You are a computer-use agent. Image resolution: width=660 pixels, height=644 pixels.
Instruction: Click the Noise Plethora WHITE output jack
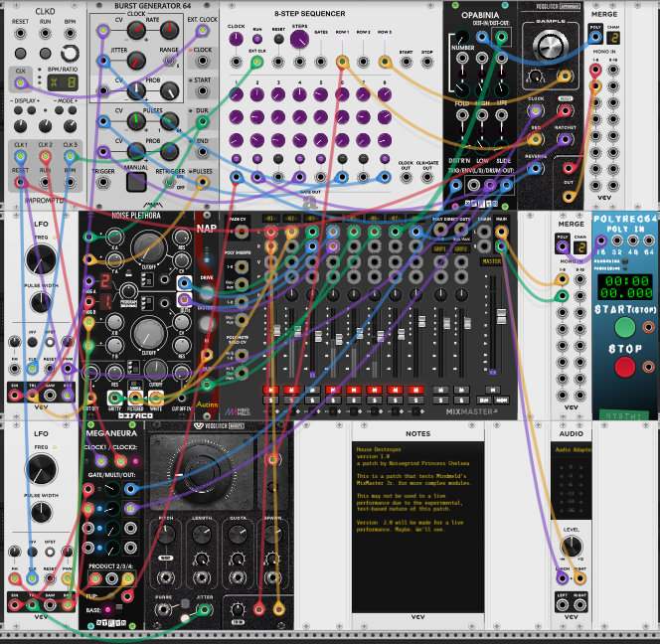(155, 398)
